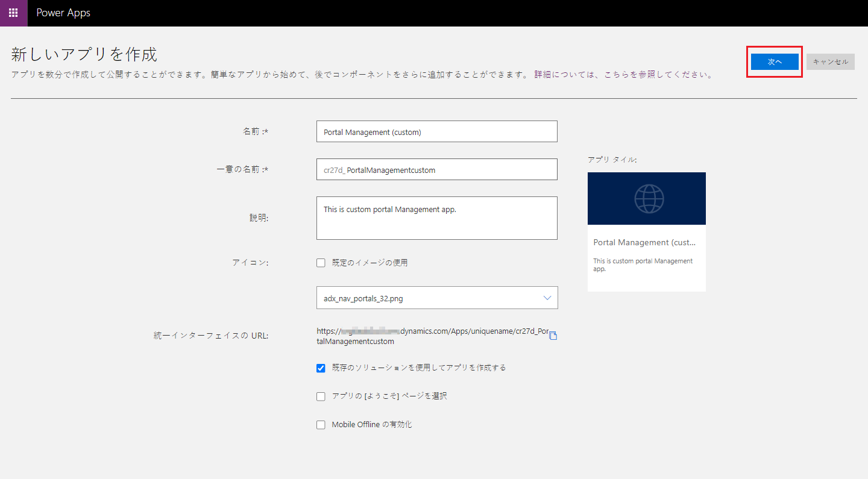The width and height of the screenshot is (868, 479).
Task: Focus the 名前 input field
Action: pos(437,131)
